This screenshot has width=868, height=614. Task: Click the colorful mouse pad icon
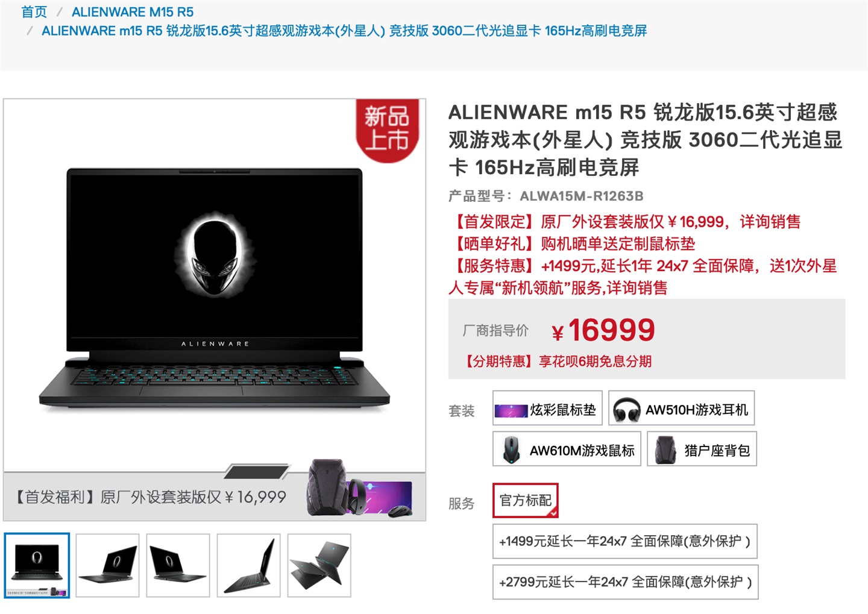[x=511, y=411]
